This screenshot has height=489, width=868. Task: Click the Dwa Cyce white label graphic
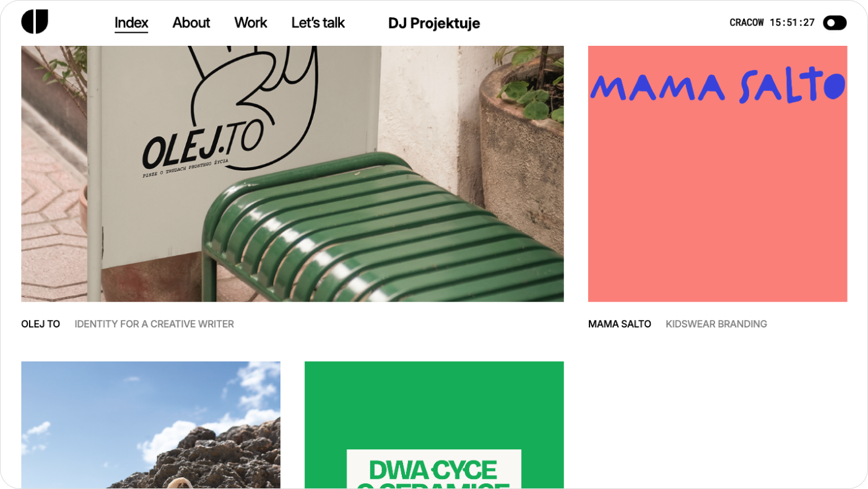[x=434, y=469]
